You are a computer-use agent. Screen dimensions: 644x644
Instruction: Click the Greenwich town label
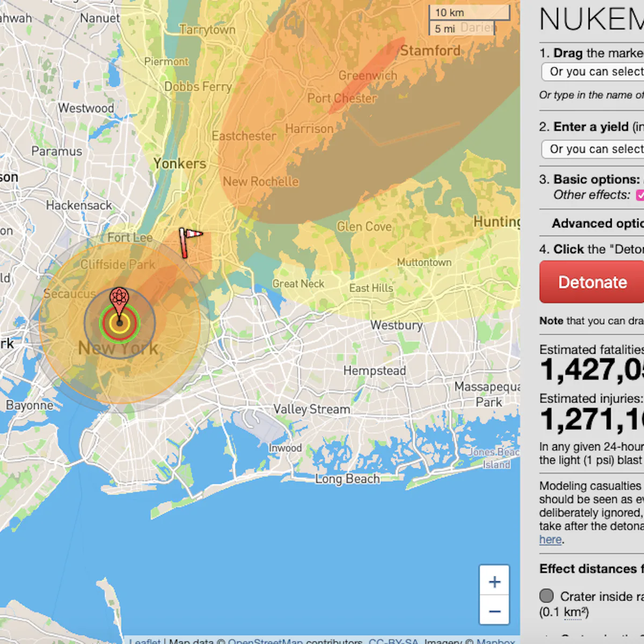(368, 76)
